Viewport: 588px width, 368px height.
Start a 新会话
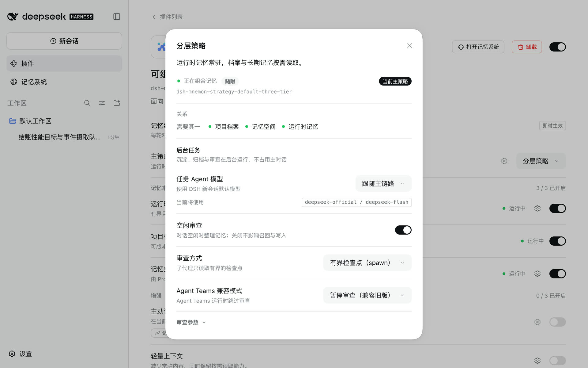pos(64,41)
